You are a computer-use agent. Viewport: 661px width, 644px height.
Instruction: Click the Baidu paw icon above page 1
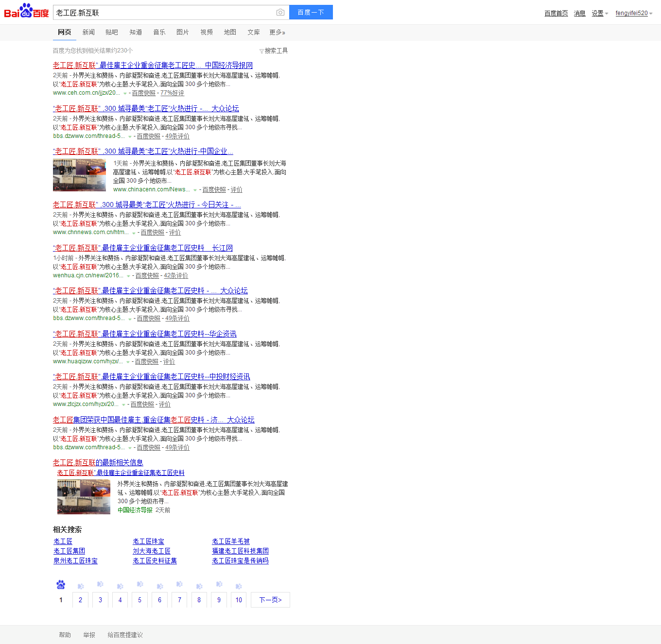[x=61, y=584]
